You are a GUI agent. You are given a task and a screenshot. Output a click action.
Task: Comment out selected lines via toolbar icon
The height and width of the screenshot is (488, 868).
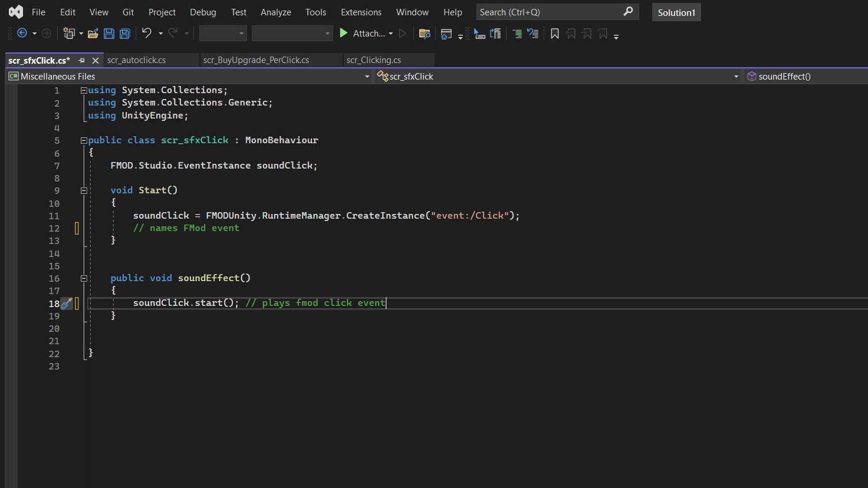(x=517, y=34)
